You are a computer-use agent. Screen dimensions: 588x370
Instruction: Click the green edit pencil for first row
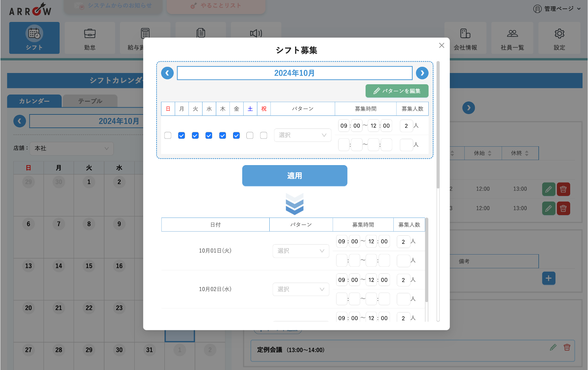coord(548,189)
